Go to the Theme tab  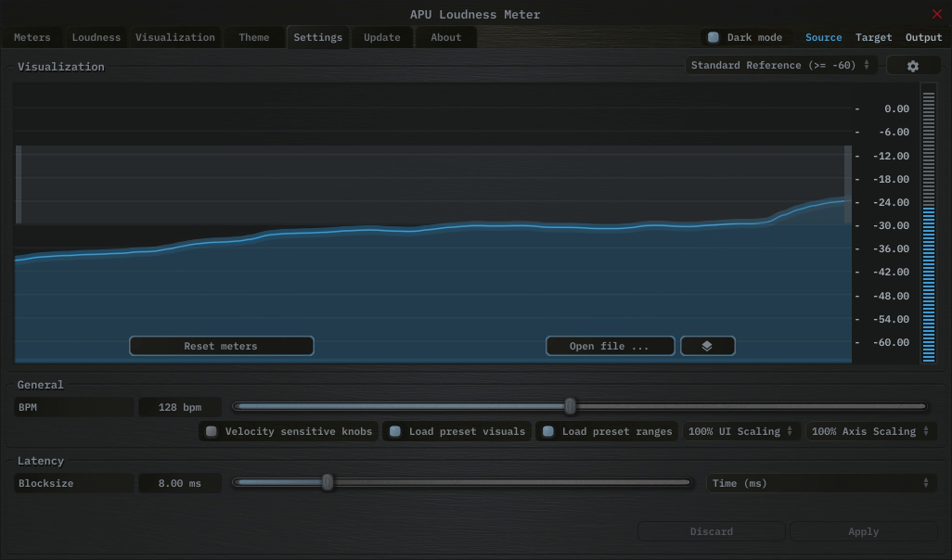pos(253,38)
